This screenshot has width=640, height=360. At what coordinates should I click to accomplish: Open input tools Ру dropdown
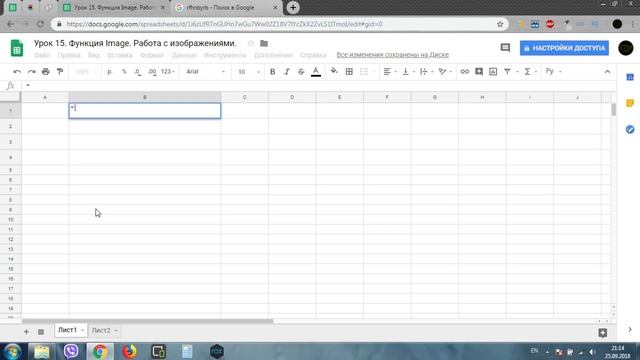pos(553,71)
